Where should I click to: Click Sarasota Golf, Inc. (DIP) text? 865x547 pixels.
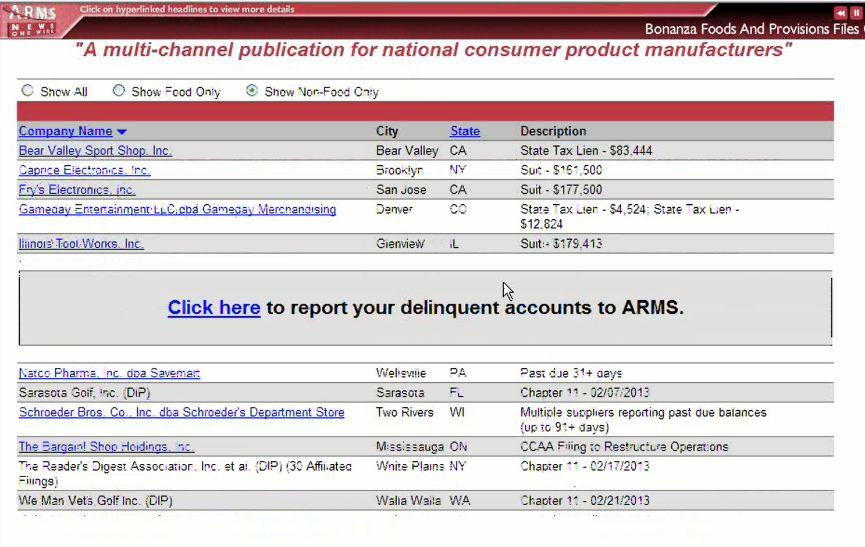(84, 393)
